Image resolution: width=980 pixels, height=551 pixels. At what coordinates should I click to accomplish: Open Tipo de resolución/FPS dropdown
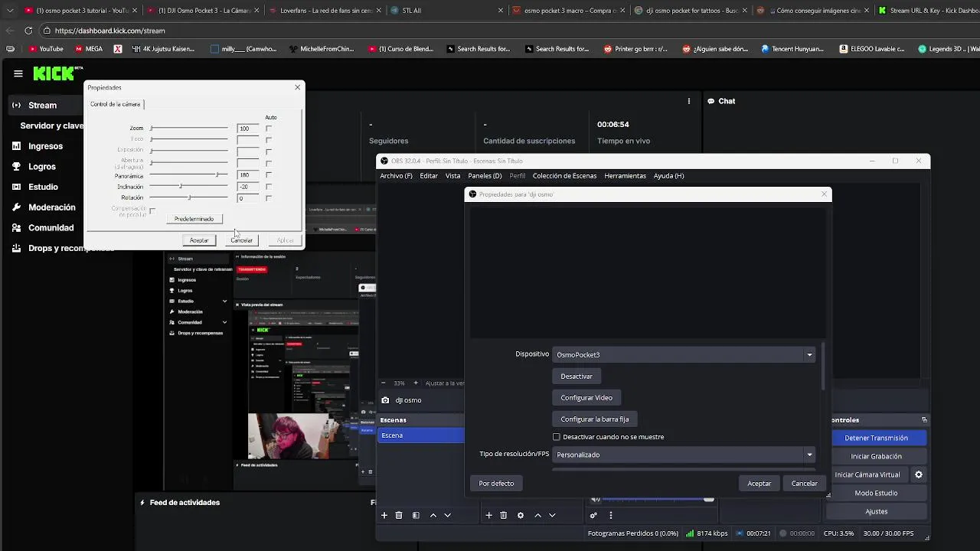click(684, 455)
